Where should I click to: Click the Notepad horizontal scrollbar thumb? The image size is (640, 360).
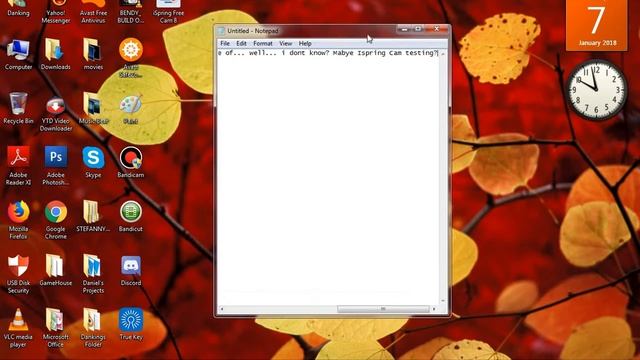[383, 309]
